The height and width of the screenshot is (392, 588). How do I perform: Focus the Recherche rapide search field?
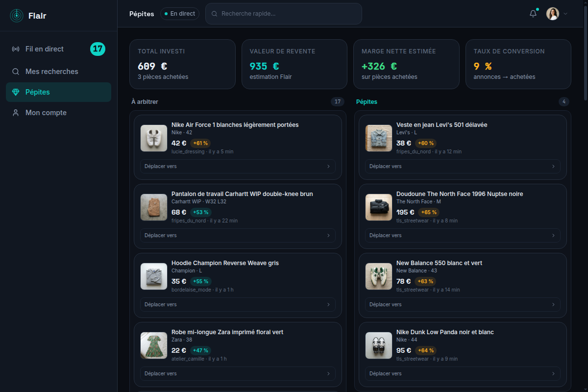[x=284, y=14]
